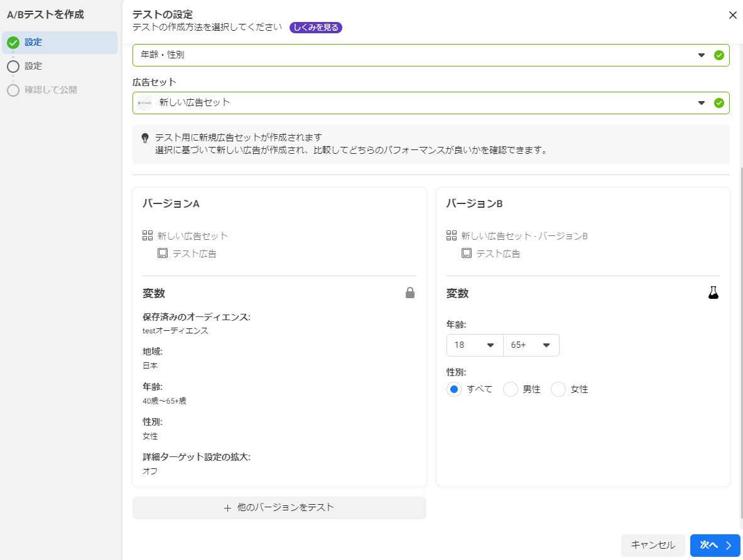This screenshot has height=560, width=743.
Task: Select the すべて gender radio button
Action: coord(454,389)
